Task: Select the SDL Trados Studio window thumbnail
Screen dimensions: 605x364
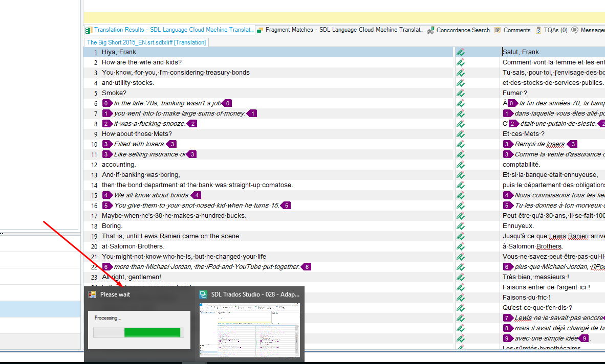Action: coord(250,330)
